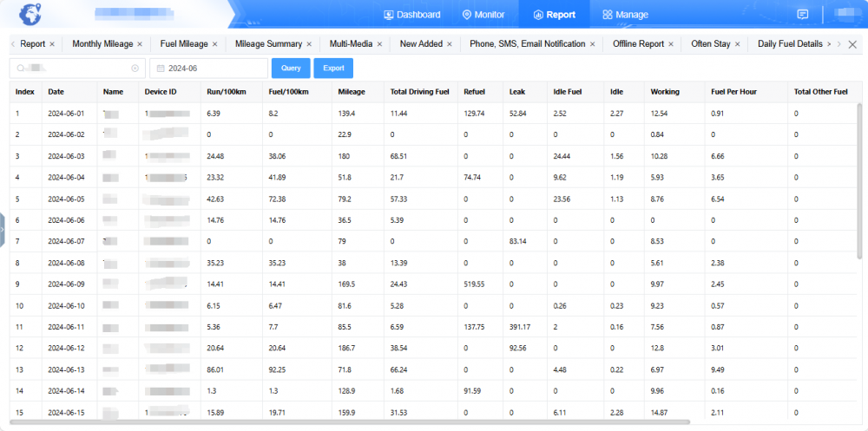
Task: Switch to the Often Stay tab
Action: pyautogui.click(x=710, y=44)
